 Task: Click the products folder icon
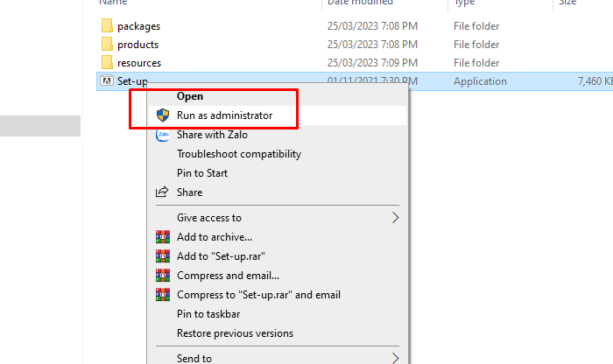pyautogui.click(x=106, y=45)
